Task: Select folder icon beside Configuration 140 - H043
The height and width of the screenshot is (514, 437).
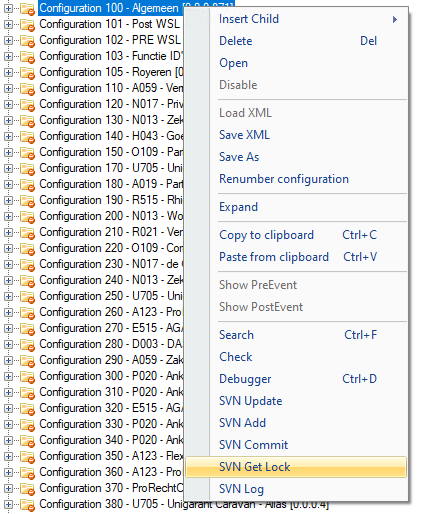Action: click(x=27, y=137)
